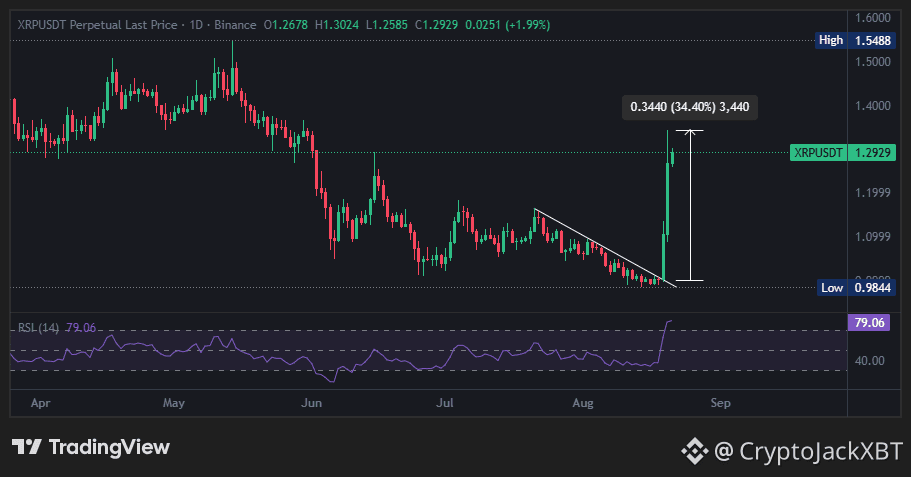Click the 40.00 RSI axis label
This screenshot has width=911, height=477.
pyautogui.click(x=870, y=361)
